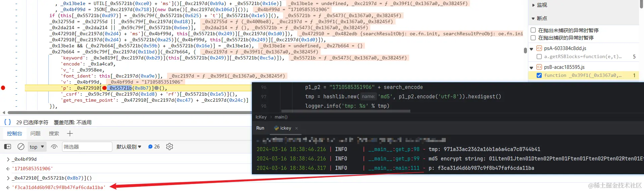Viewport: 644px width, 191px height.
Task: Open console settings gear icon
Action: point(169,147)
